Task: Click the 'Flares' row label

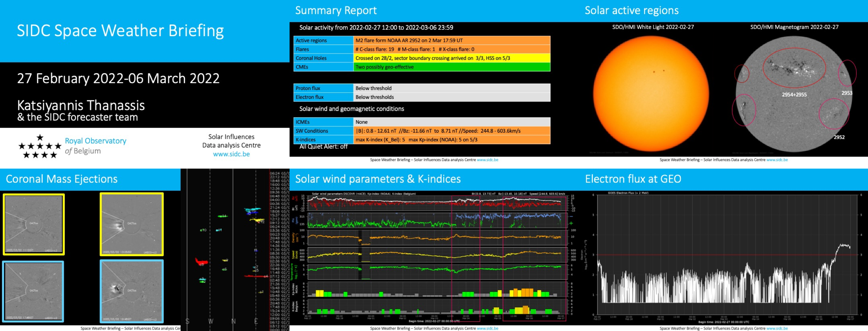Action: coord(323,49)
